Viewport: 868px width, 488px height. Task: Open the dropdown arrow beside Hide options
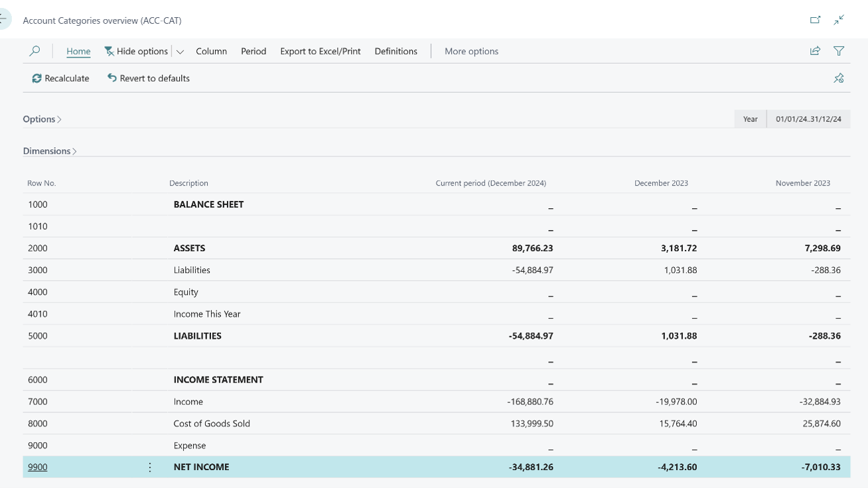180,52
